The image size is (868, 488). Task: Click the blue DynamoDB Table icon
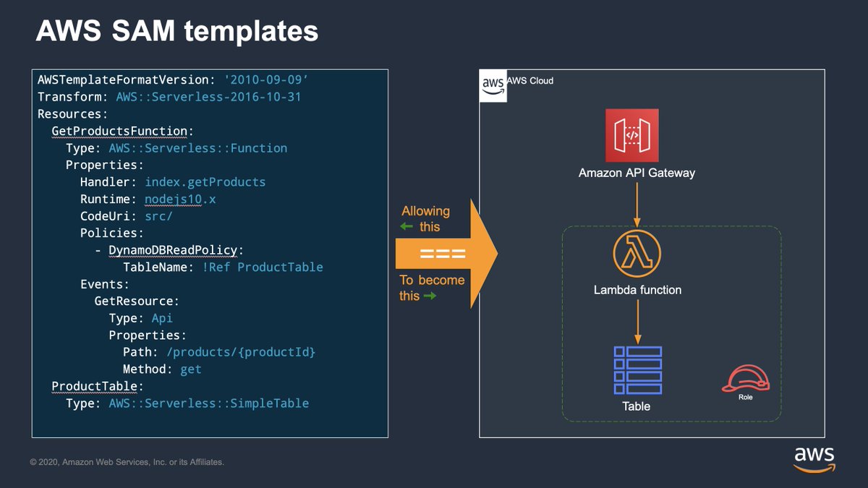[x=637, y=370]
